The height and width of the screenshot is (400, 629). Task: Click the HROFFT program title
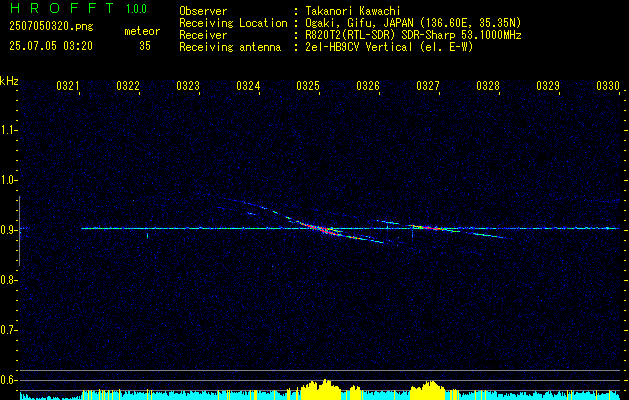pyautogui.click(x=62, y=8)
